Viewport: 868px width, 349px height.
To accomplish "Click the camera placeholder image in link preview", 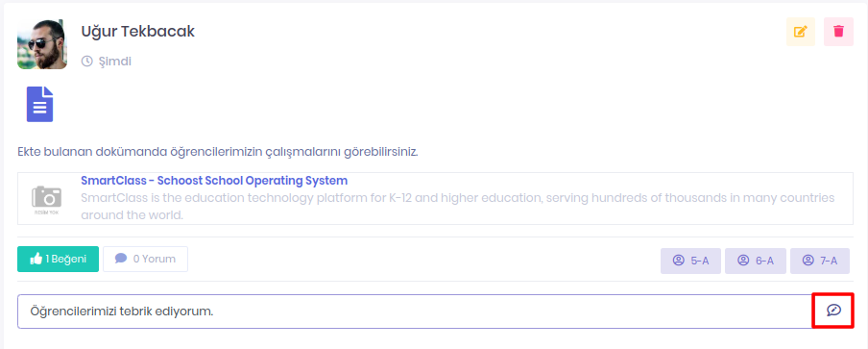I will [x=46, y=199].
